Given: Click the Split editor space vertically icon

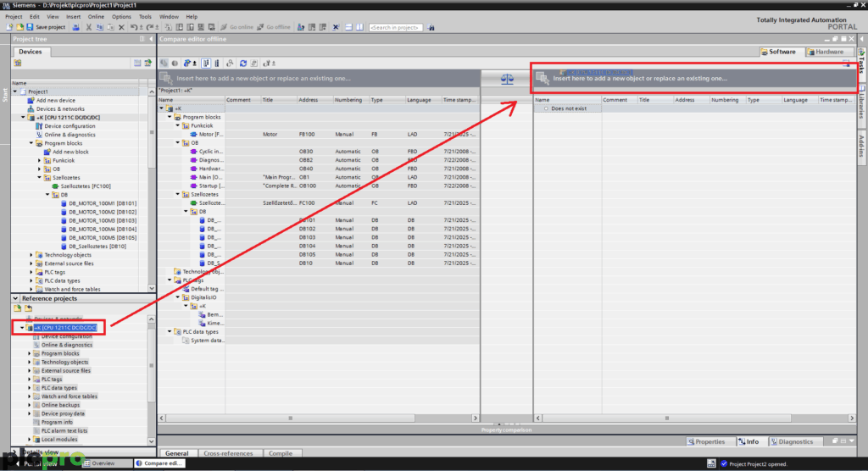Looking at the screenshot, I should pyautogui.click(x=359, y=27).
